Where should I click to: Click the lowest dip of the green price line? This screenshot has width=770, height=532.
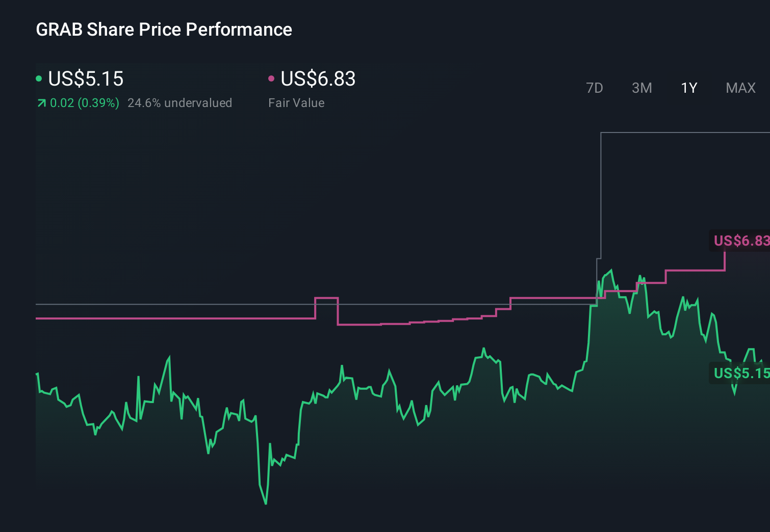click(x=266, y=503)
